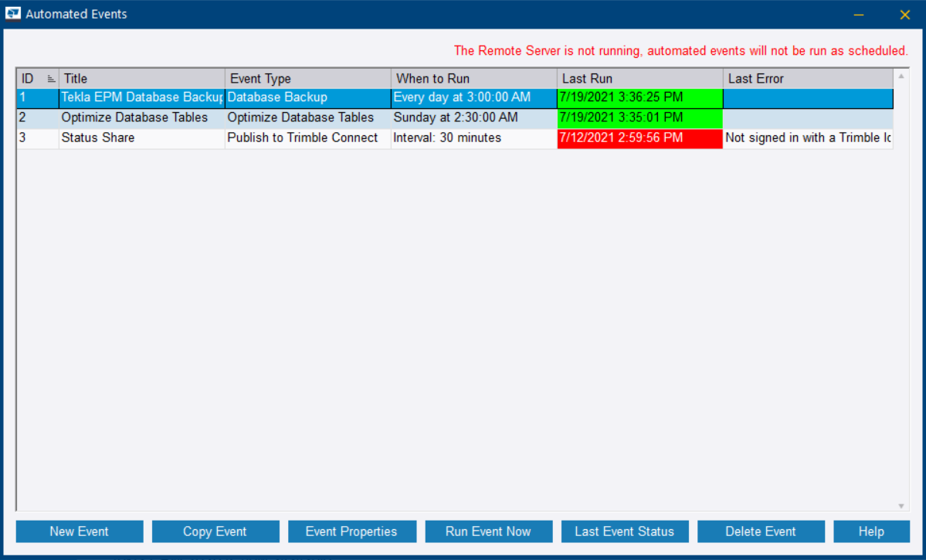Open the Help button
The image size is (926, 560).
pos(871,531)
